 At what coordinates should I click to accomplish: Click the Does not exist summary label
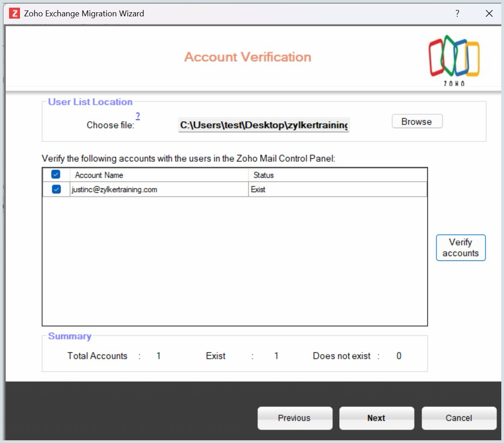click(341, 356)
